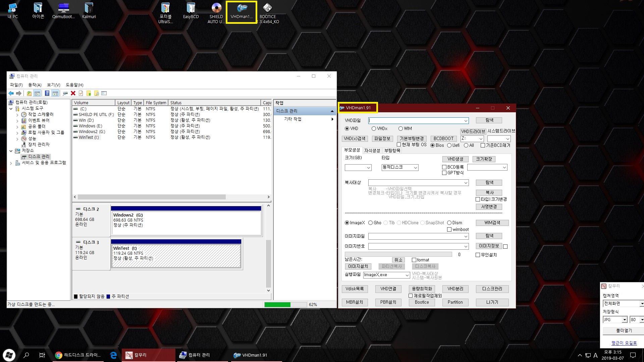Click the BCDBOOT button

pyautogui.click(x=443, y=138)
